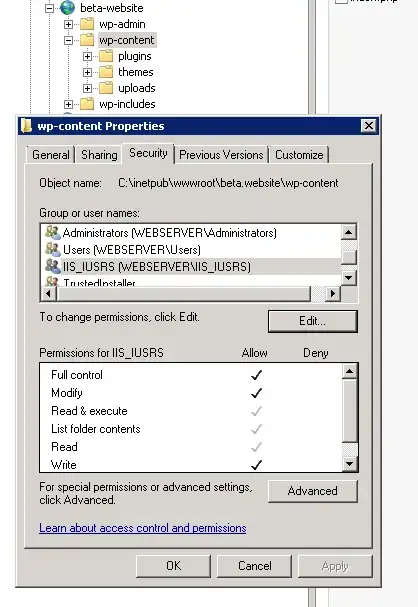Click the user list vertical scroll thumb
The image size is (418, 607).
[349, 257]
